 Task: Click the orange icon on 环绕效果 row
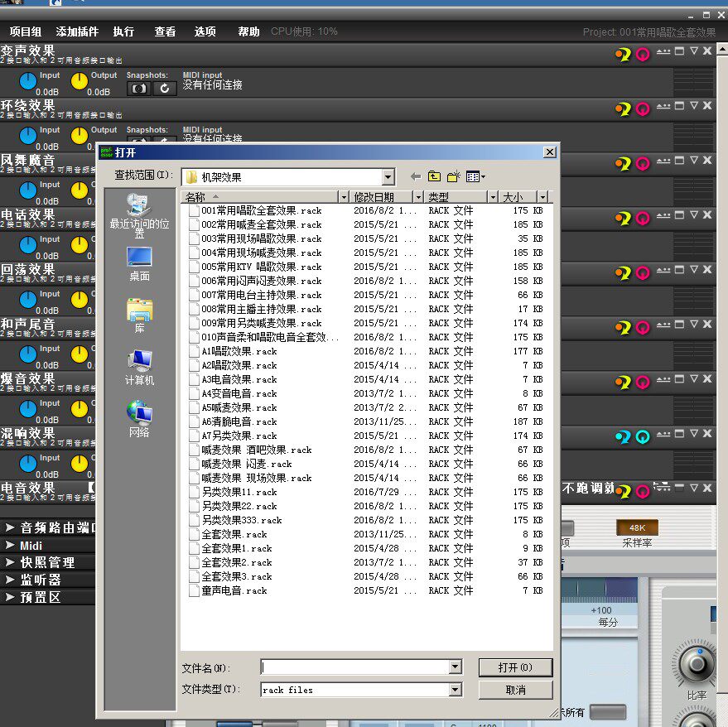pyautogui.click(x=623, y=109)
